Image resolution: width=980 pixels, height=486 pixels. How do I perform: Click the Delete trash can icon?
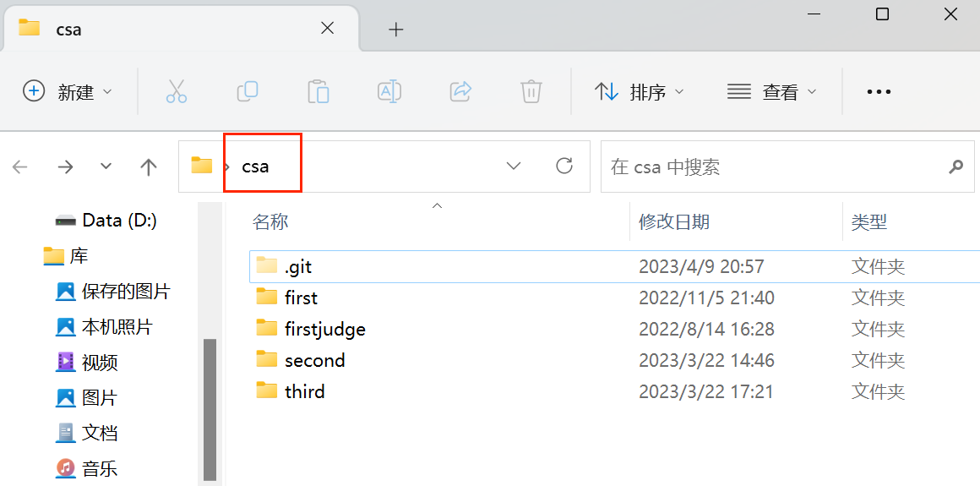click(x=531, y=91)
